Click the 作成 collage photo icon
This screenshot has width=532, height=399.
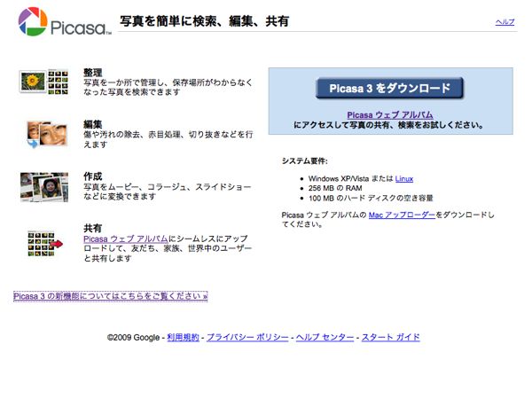pos(44,187)
